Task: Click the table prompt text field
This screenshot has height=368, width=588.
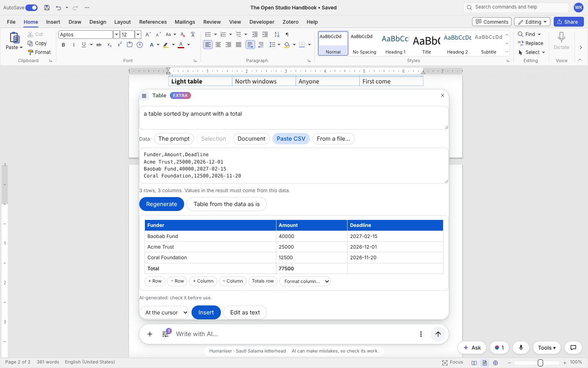Action: click(294, 118)
